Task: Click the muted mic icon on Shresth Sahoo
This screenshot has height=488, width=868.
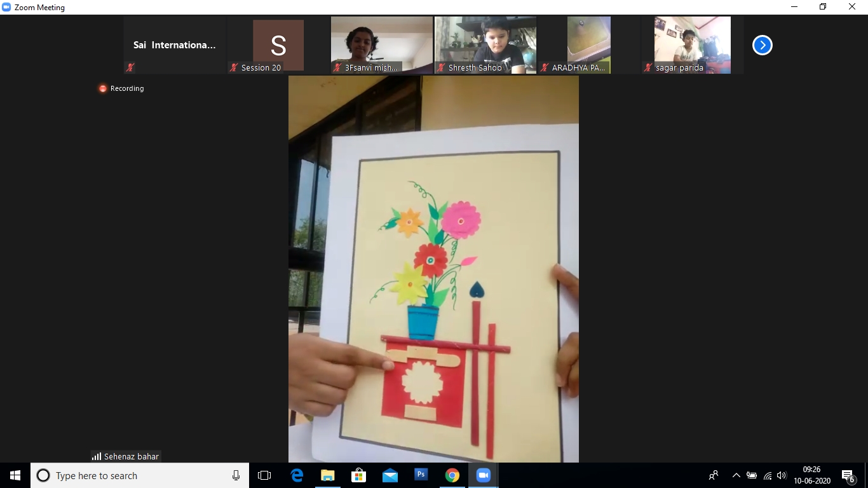Action: pyautogui.click(x=441, y=67)
